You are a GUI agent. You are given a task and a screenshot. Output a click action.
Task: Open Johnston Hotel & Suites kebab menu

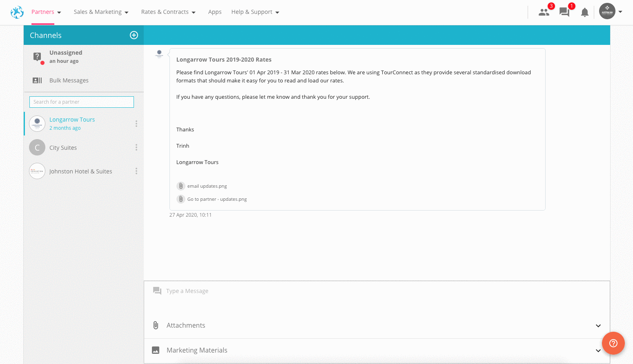point(136,171)
